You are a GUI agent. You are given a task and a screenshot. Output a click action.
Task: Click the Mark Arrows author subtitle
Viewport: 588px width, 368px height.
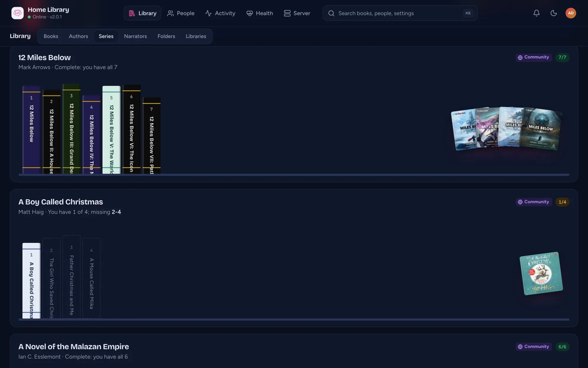coord(34,67)
